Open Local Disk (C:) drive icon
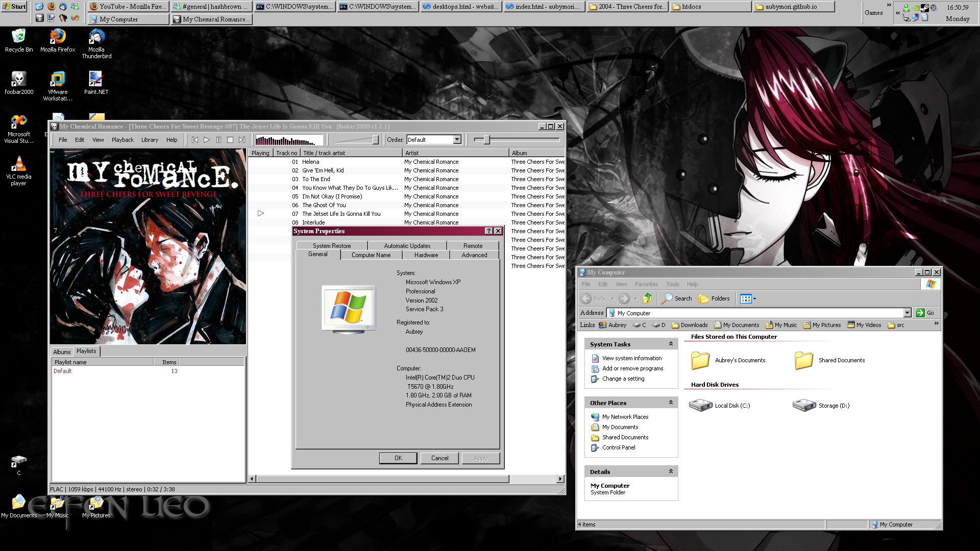980x551 pixels. tap(700, 406)
